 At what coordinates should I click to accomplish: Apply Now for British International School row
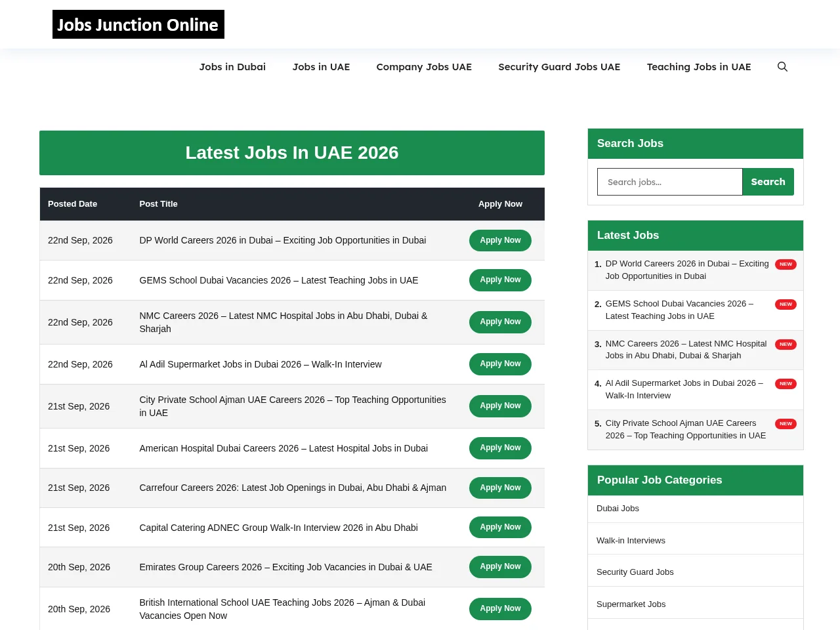pyautogui.click(x=500, y=609)
